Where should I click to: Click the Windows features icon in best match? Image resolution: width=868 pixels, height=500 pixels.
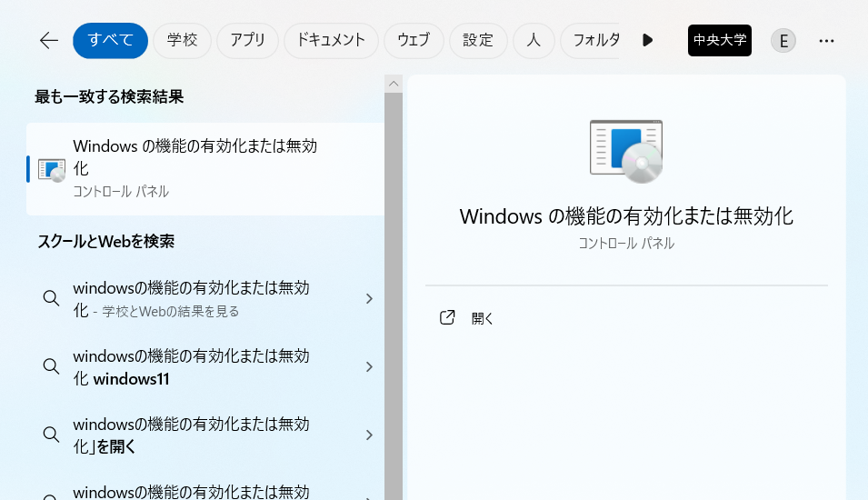pos(52,169)
